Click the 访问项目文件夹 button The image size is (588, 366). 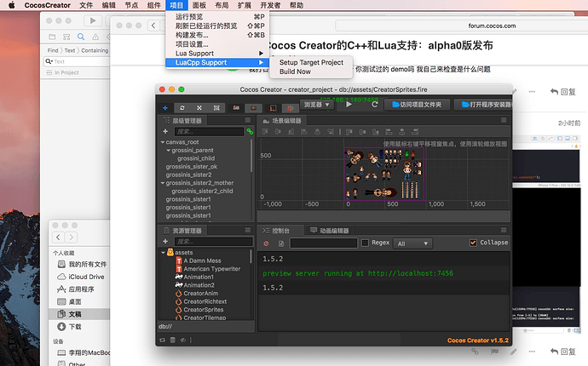tap(417, 105)
